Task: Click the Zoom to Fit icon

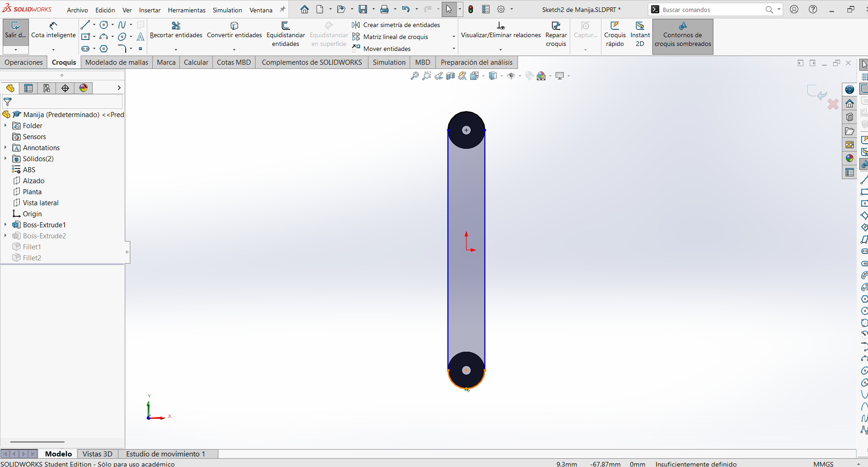Action: tap(415, 76)
